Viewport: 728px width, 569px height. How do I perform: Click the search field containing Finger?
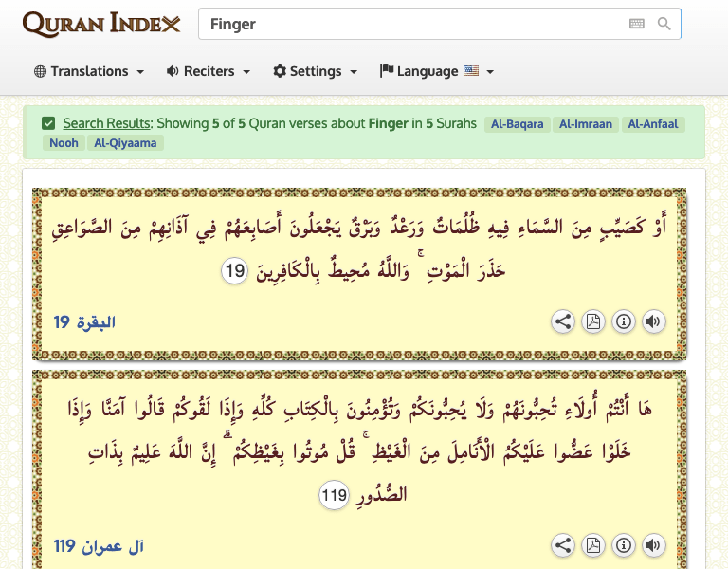[408, 24]
